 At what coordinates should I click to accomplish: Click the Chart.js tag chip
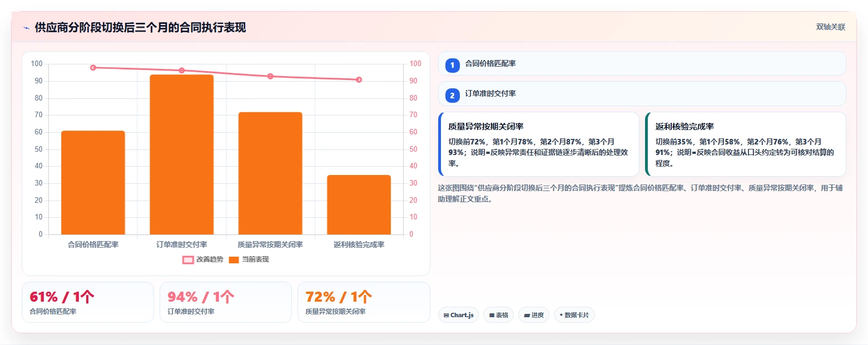(458, 315)
